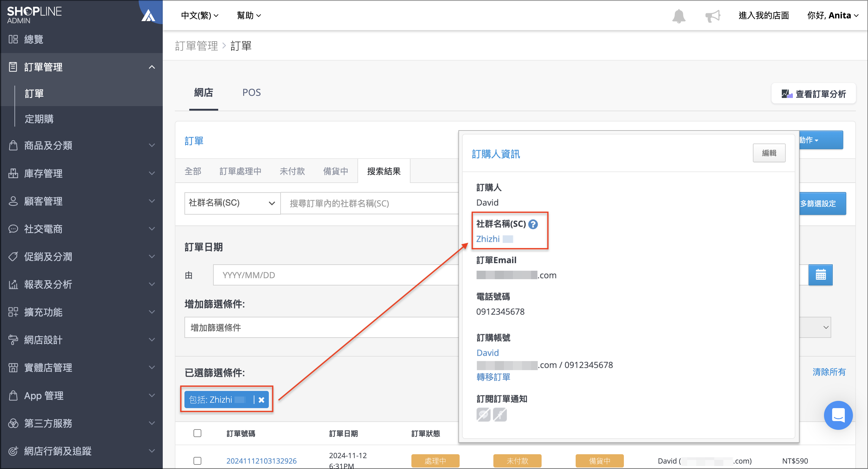The width and height of the screenshot is (868, 469).
Task: Click the help question mark beside 社群名稱(SC)
Action: click(x=533, y=224)
